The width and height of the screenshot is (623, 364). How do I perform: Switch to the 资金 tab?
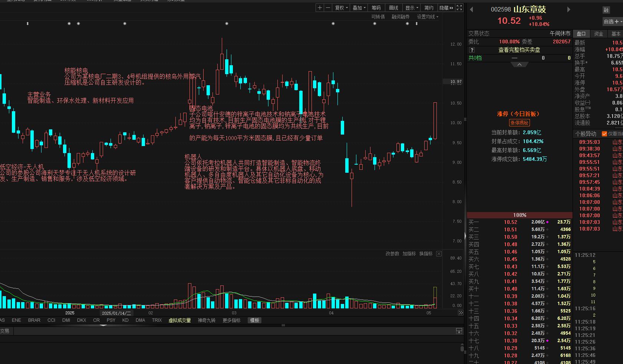click(599, 34)
